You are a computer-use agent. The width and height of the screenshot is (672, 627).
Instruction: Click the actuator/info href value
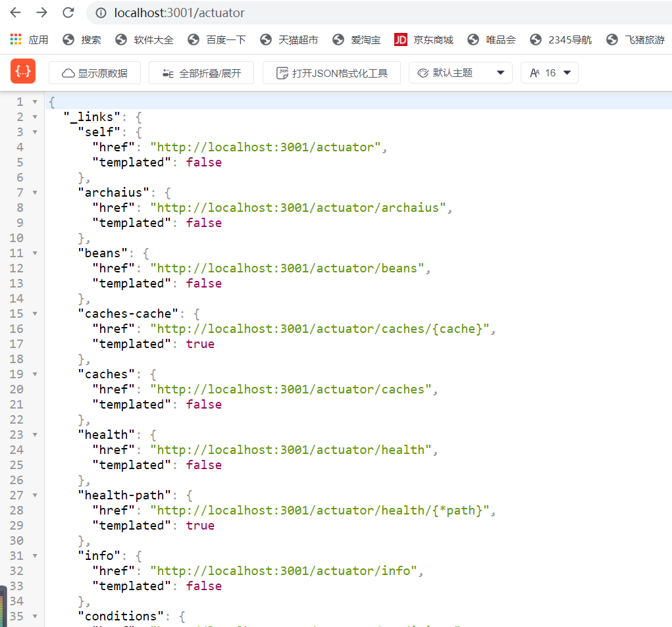[283, 571]
